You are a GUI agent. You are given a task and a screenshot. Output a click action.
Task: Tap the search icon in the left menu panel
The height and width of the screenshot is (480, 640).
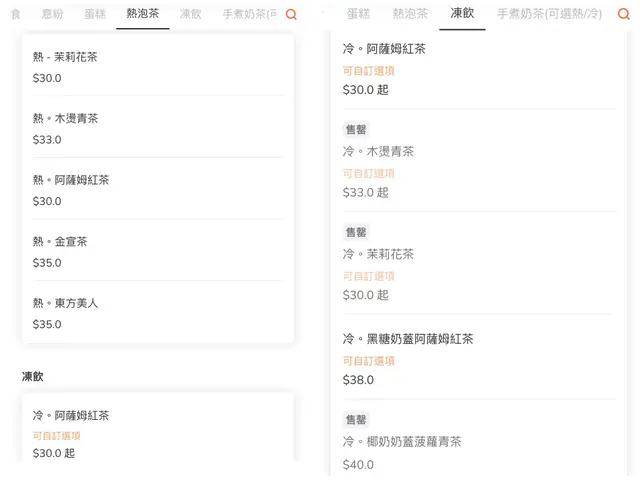tap(291, 15)
